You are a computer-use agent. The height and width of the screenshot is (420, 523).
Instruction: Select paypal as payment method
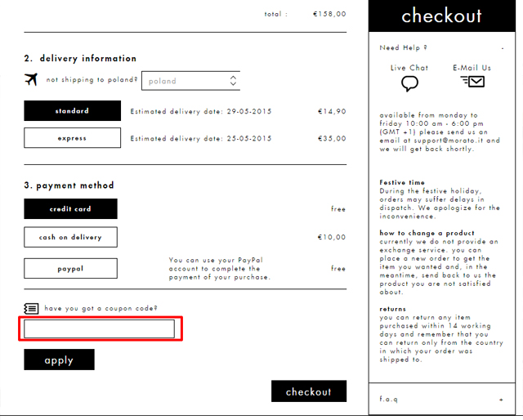[x=70, y=268]
